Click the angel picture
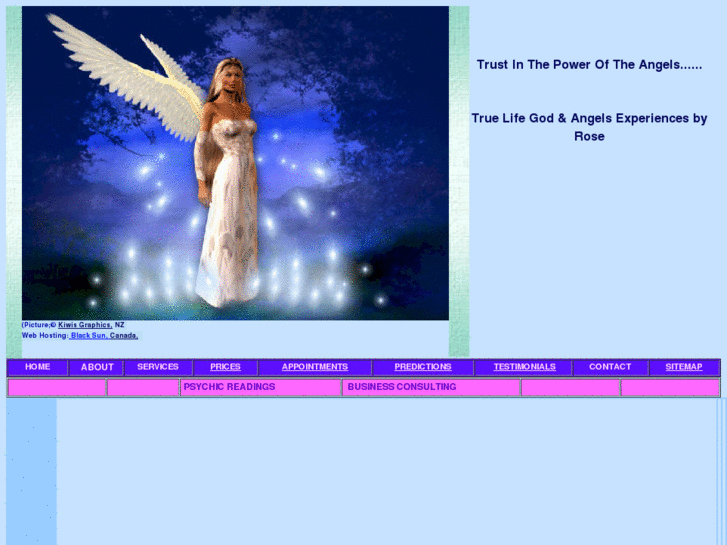 point(235,163)
